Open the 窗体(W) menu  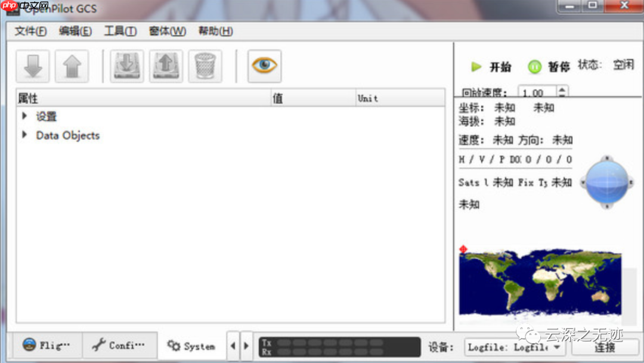(x=167, y=31)
